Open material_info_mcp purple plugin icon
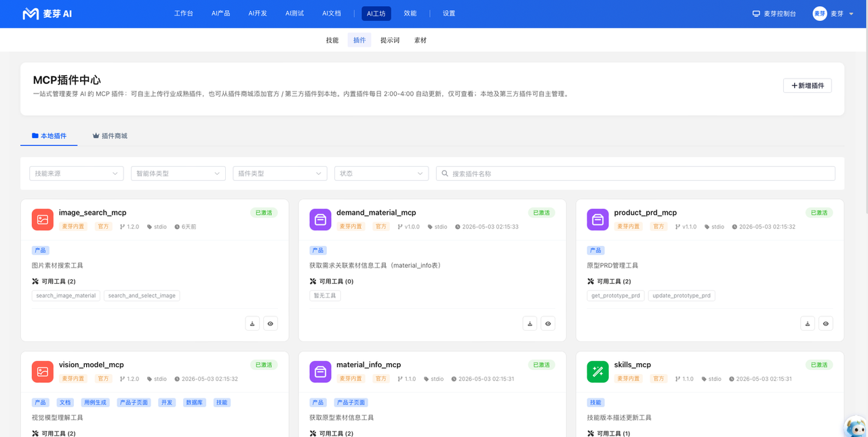The height and width of the screenshot is (437, 868). click(320, 372)
